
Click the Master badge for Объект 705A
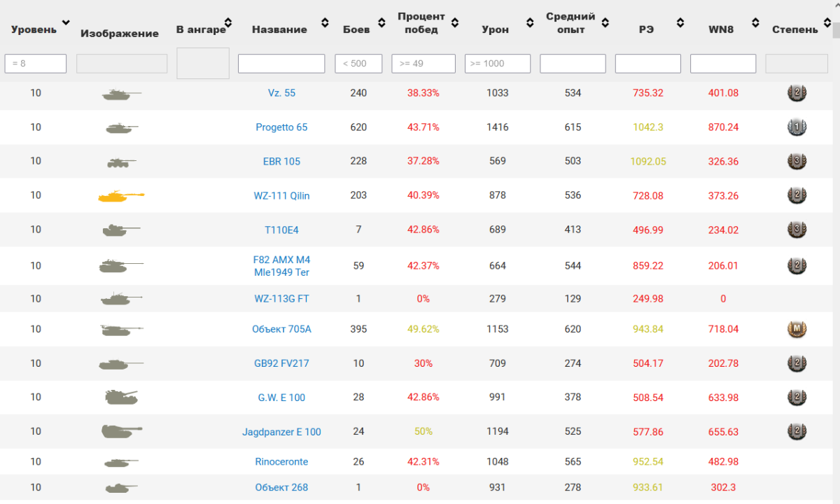797,329
